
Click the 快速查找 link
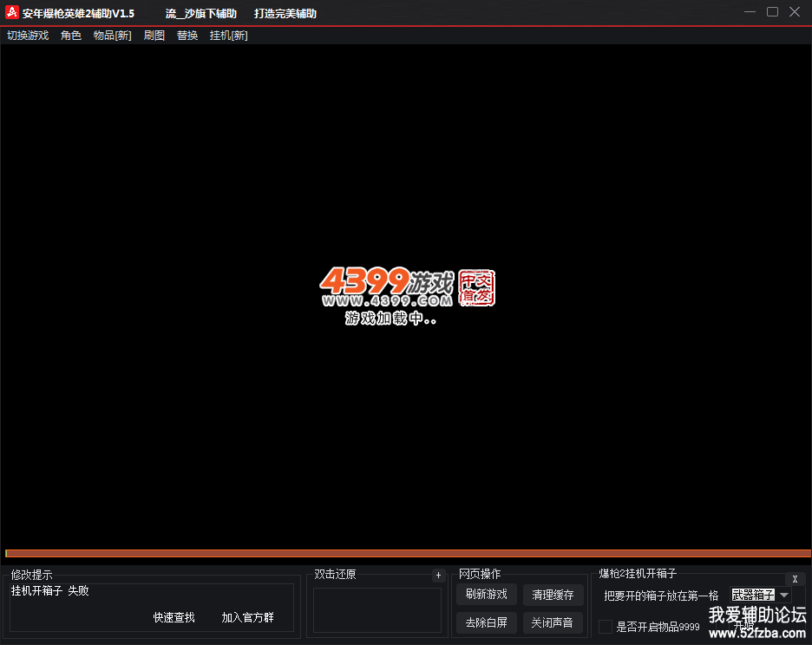174,617
